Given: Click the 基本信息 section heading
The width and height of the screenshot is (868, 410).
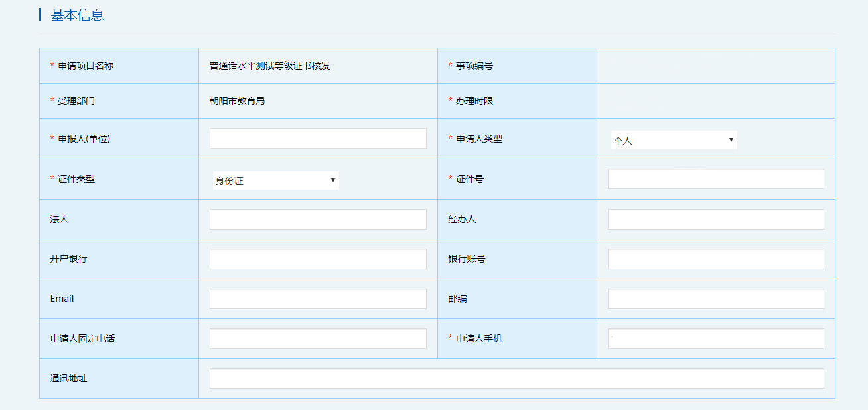Looking at the screenshot, I should 77,15.
